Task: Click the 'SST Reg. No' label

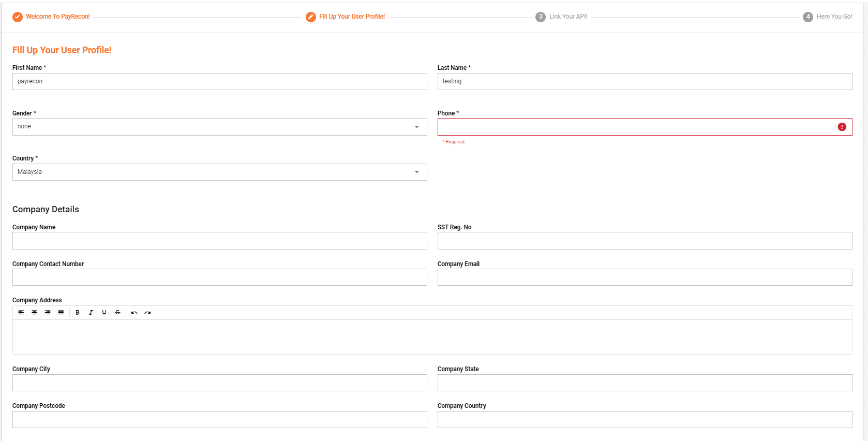Action: pyautogui.click(x=455, y=227)
